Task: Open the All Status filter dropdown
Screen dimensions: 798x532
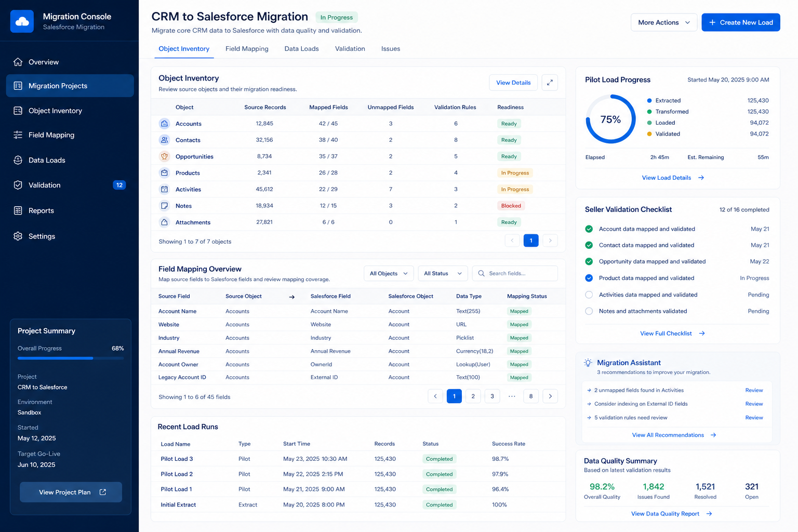Action: pos(443,273)
